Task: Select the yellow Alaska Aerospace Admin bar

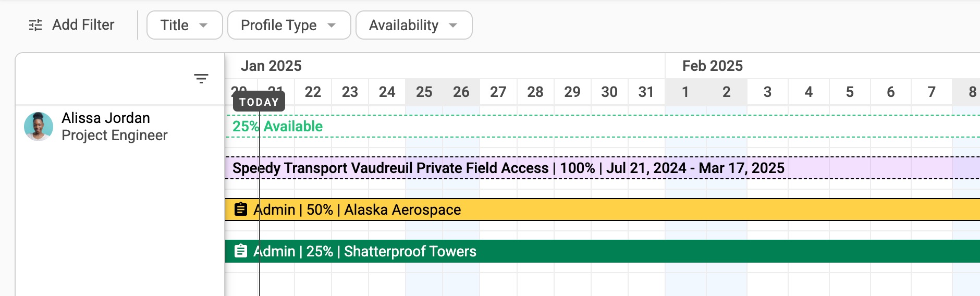Action: click(x=603, y=209)
